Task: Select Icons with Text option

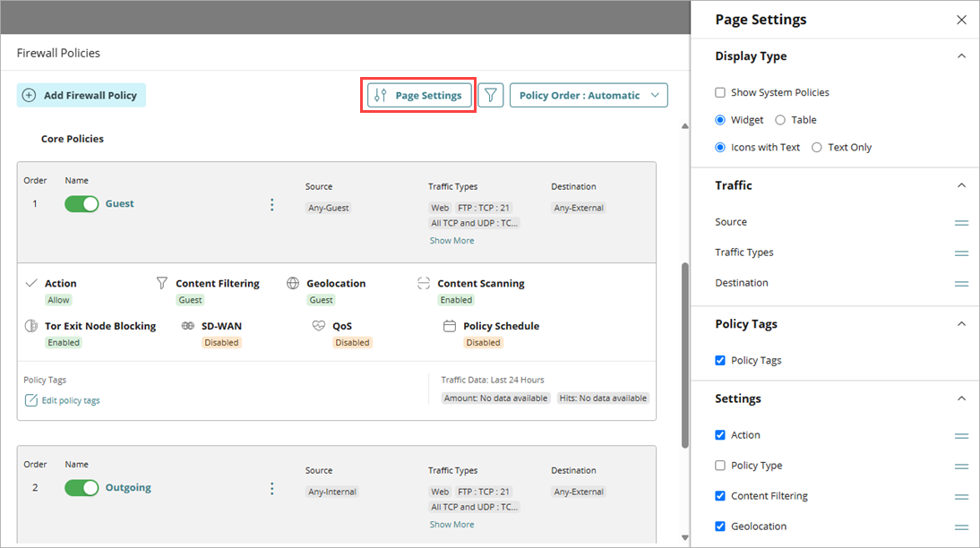Action: (x=720, y=148)
